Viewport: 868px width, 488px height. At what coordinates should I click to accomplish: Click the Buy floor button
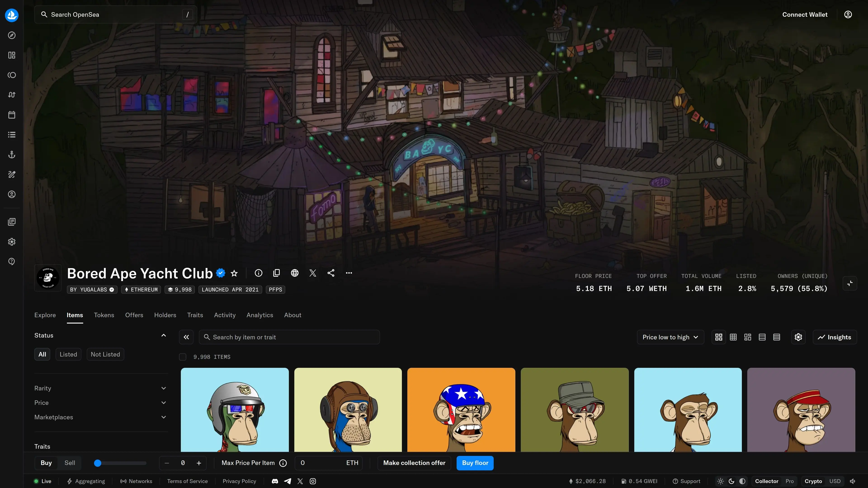(475, 463)
